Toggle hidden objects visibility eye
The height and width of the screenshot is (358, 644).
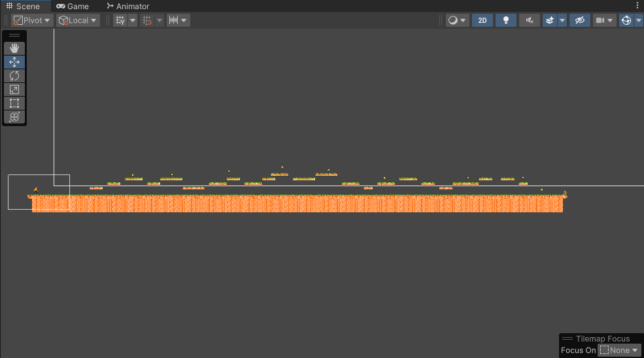tap(580, 20)
